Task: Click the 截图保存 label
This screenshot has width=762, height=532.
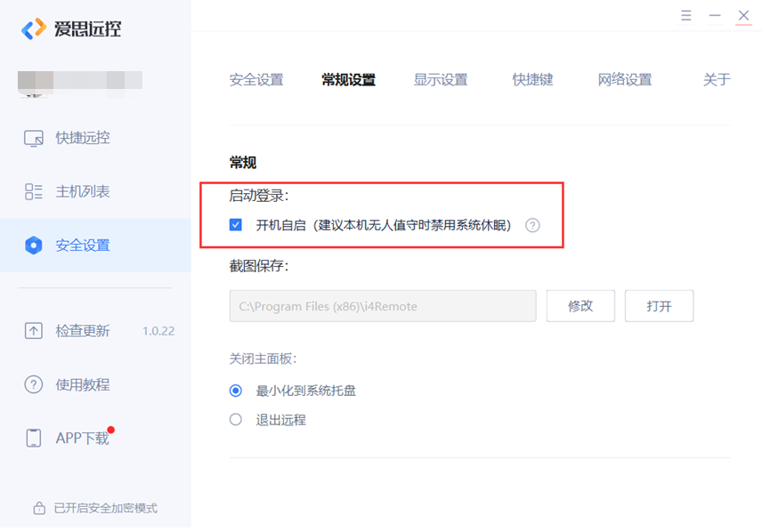Action: 259,266
